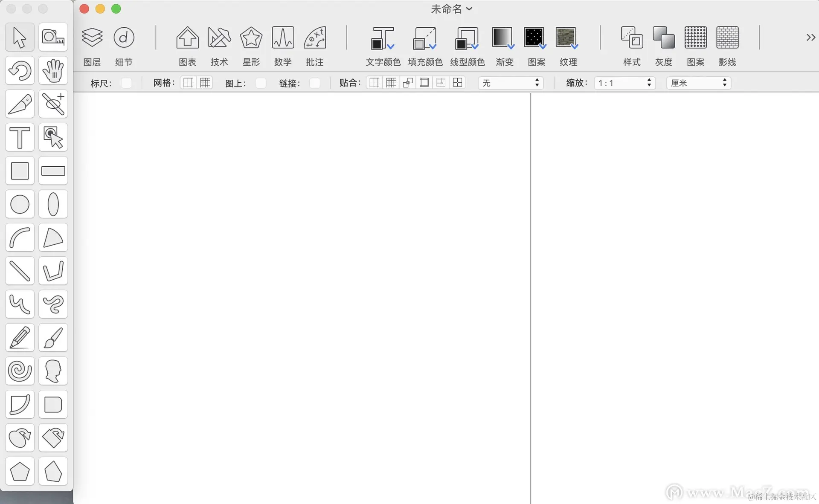Show more toolbar items via the overflow chevron
Screen dimensions: 819x504
pos(810,38)
